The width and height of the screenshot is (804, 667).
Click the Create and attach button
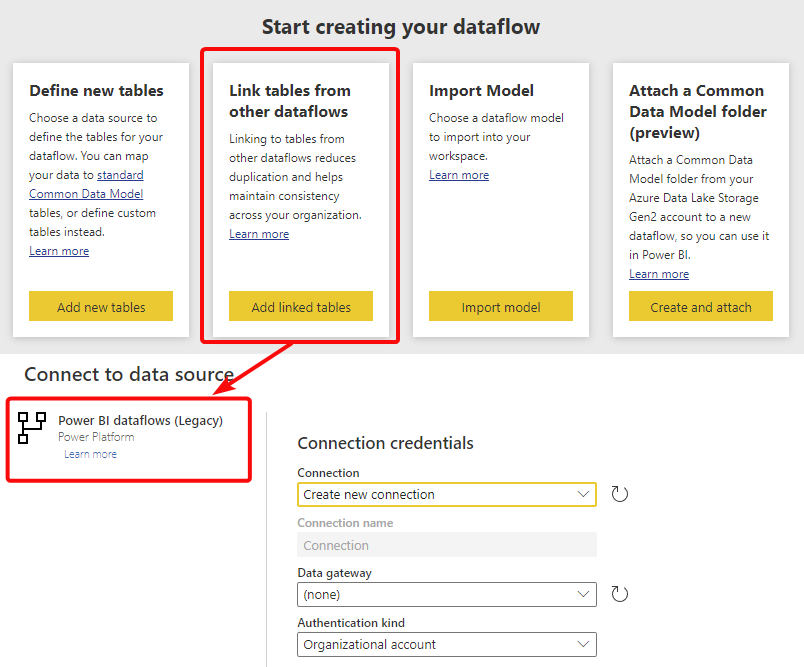click(701, 307)
